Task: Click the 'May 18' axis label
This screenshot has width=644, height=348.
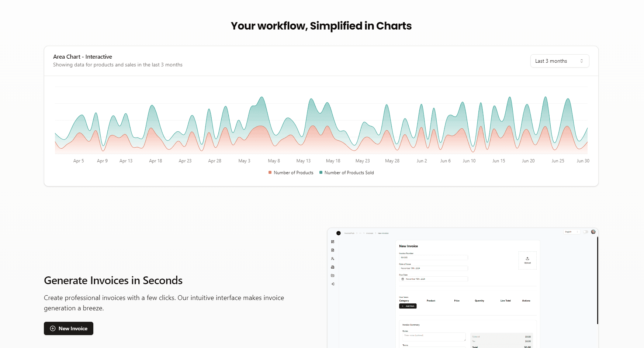Action: pyautogui.click(x=333, y=161)
